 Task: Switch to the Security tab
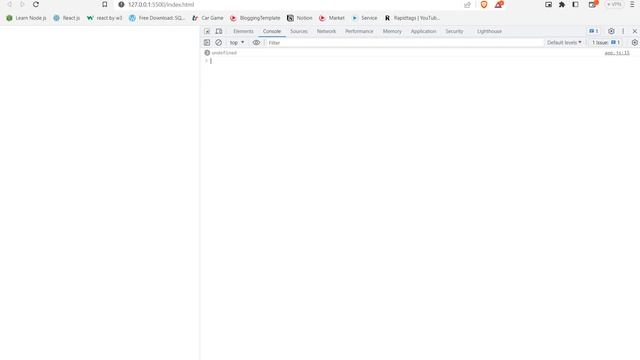(454, 31)
